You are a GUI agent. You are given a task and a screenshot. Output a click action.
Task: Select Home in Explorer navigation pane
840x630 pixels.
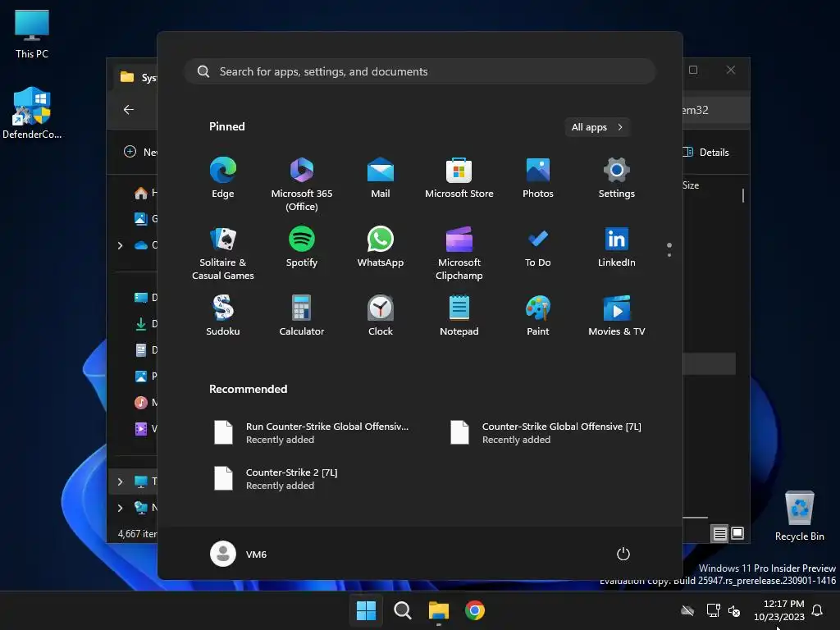pyautogui.click(x=144, y=193)
